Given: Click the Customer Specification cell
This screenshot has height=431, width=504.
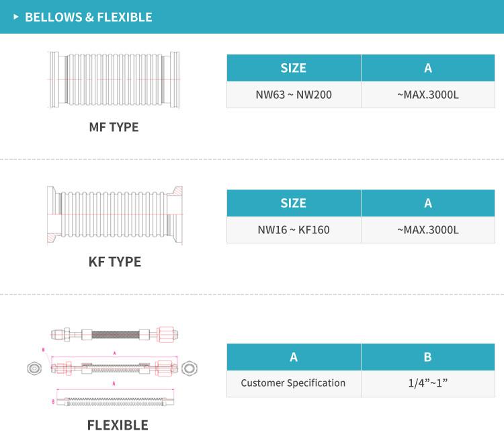Looking at the screenshot, I should click(x=294, y=383).
